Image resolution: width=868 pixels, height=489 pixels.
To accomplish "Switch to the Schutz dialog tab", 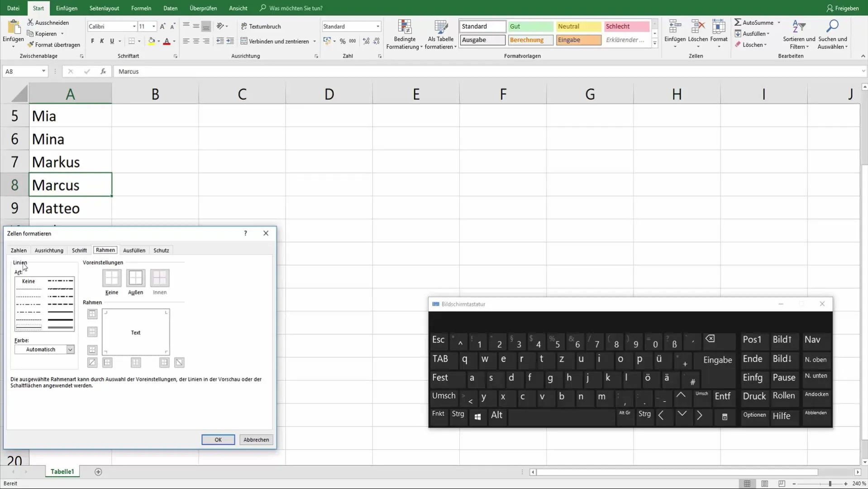I will pyautogui.click(x=161, y=250).
